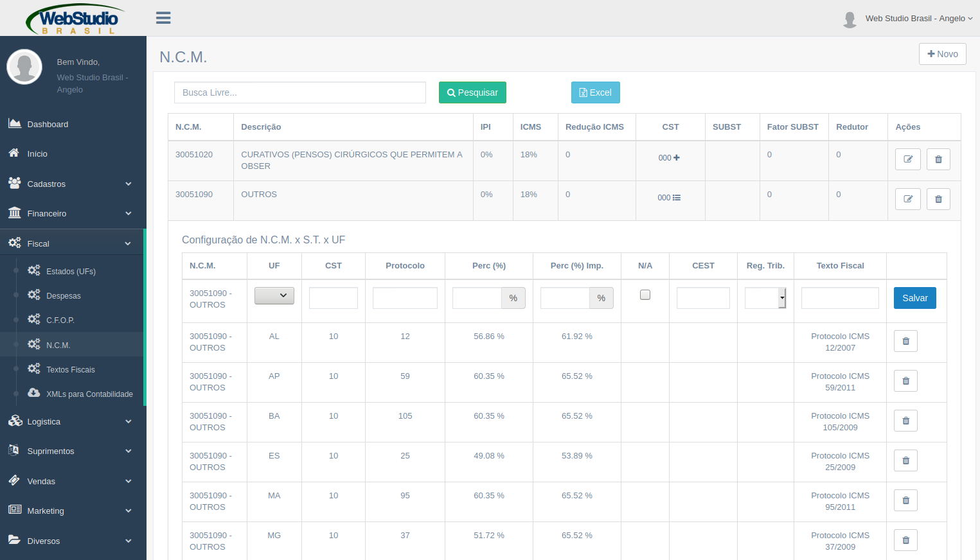Click the Salvar button
The image size is (980, 560).
pyautogui.click(x=914, y=298)
